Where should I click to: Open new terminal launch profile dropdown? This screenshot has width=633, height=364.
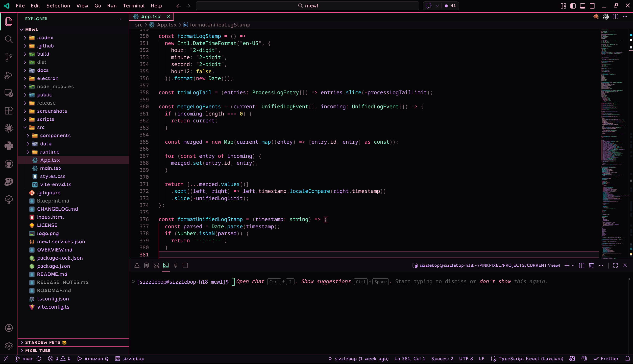point(573,266)
